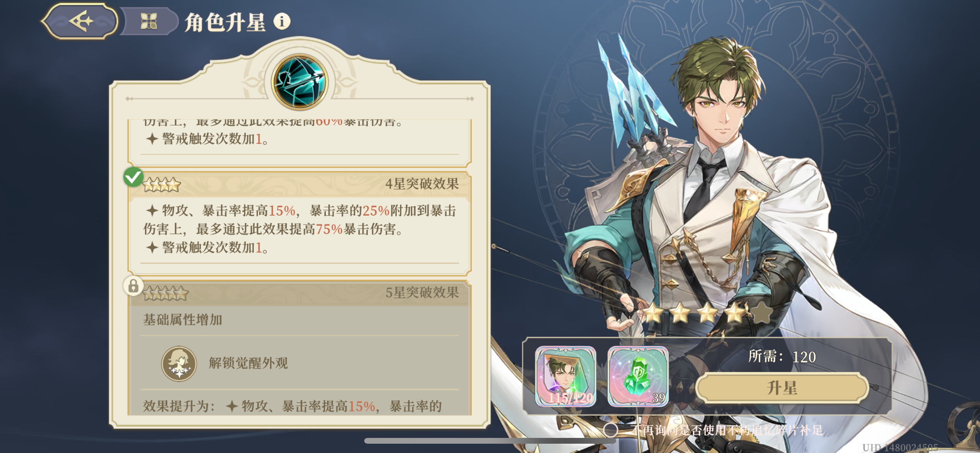This screenshot has width=980, height=453.
Task: Select the character fragment item 115/120
Action: point(565,376)
